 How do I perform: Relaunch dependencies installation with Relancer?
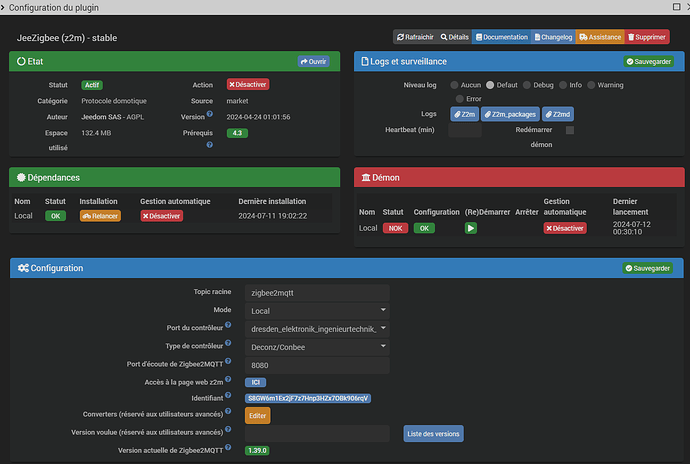[x=100, y=216]
